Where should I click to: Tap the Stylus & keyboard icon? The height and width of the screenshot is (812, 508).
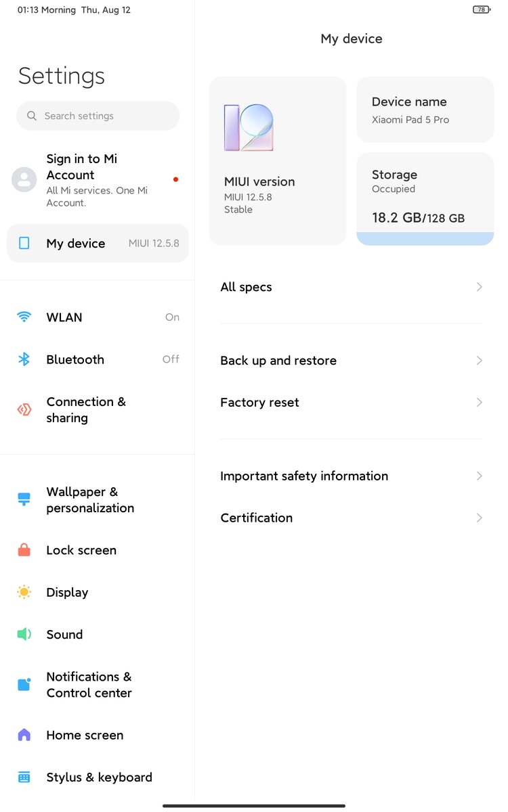(x=24, y=777)
